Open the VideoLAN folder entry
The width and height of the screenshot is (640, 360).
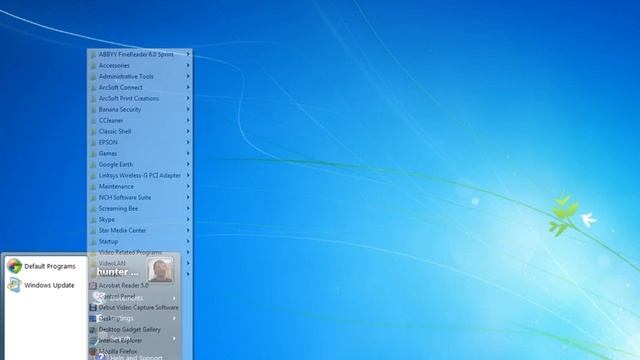tap(140, 264)
